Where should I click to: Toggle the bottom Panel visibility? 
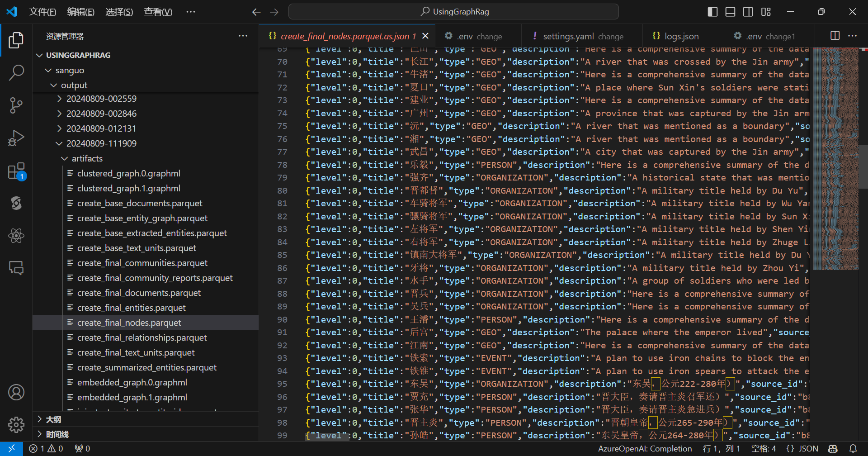(730, 12)
